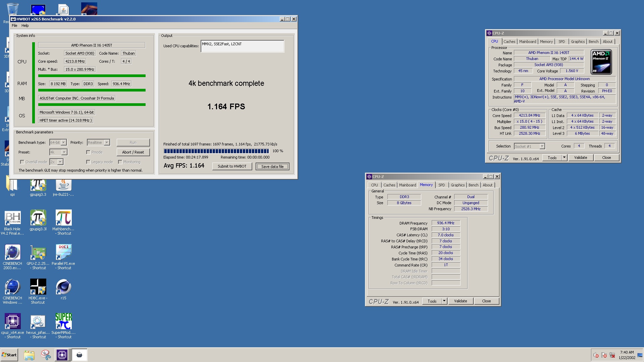644x362 pixels.
Task: Expand the Priority Realtime dropdown
Action: 107,142
